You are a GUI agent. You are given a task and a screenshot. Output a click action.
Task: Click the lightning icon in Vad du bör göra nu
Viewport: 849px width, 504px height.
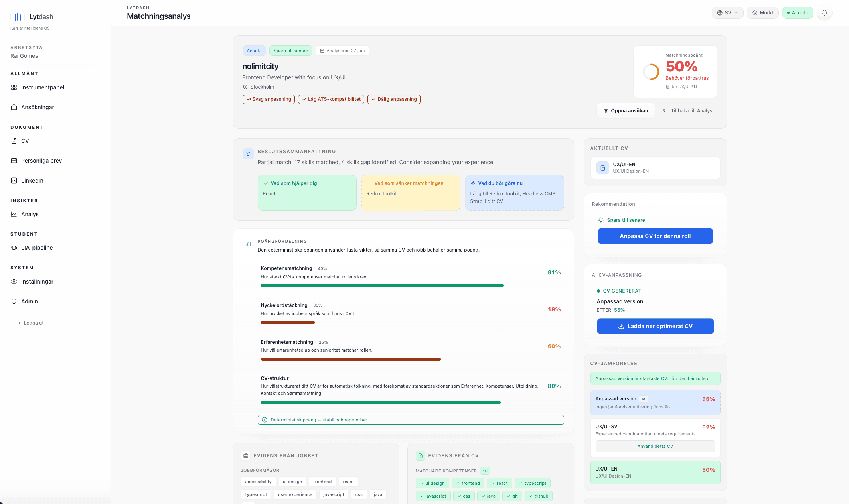tap(473, 183)
